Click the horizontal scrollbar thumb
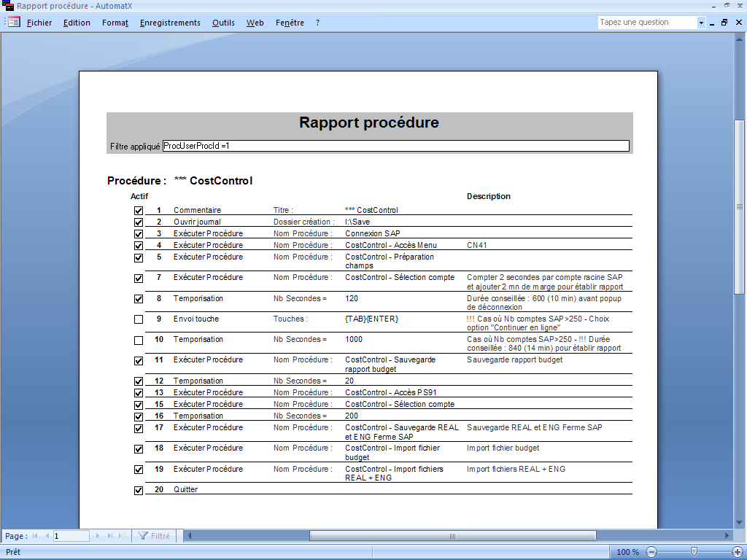Viewport: 747px width, 560px height. pyautogui.click(x=452, y=536)
